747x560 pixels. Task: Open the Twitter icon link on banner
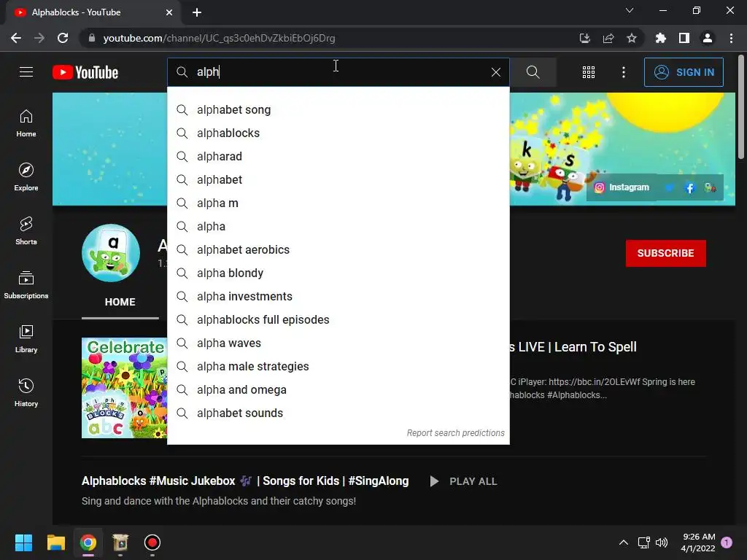click(x=669, y=187)
